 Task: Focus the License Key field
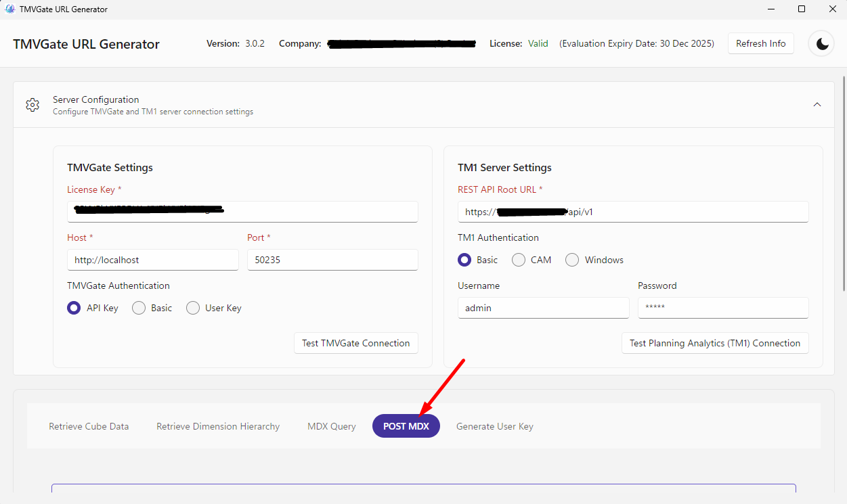(242, 211)
